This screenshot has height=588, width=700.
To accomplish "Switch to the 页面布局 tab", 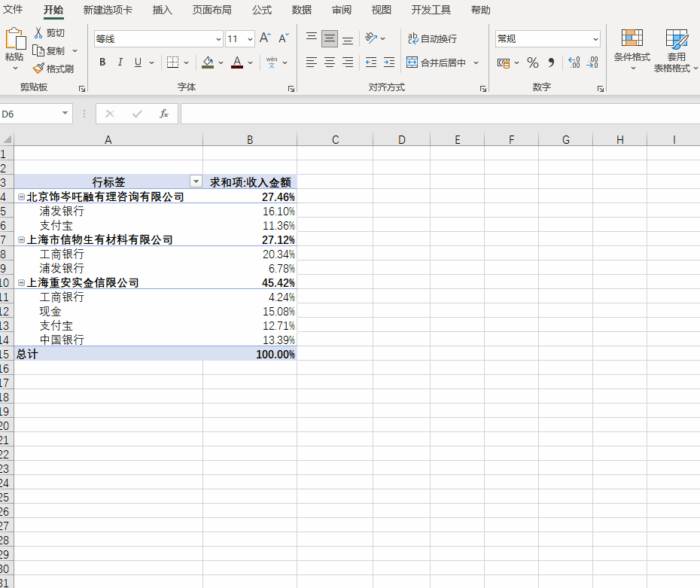I will tap(212, 10).
